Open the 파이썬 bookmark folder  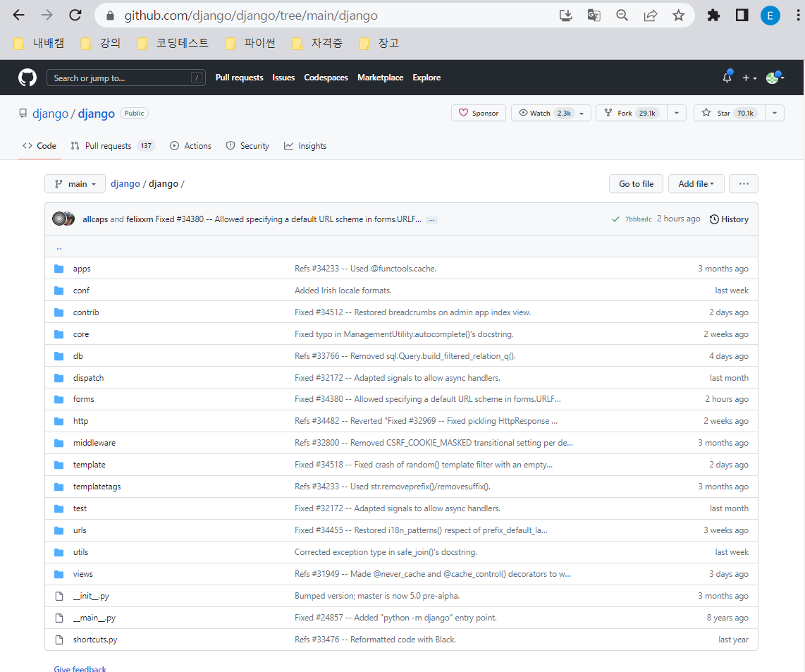[250, 43]
